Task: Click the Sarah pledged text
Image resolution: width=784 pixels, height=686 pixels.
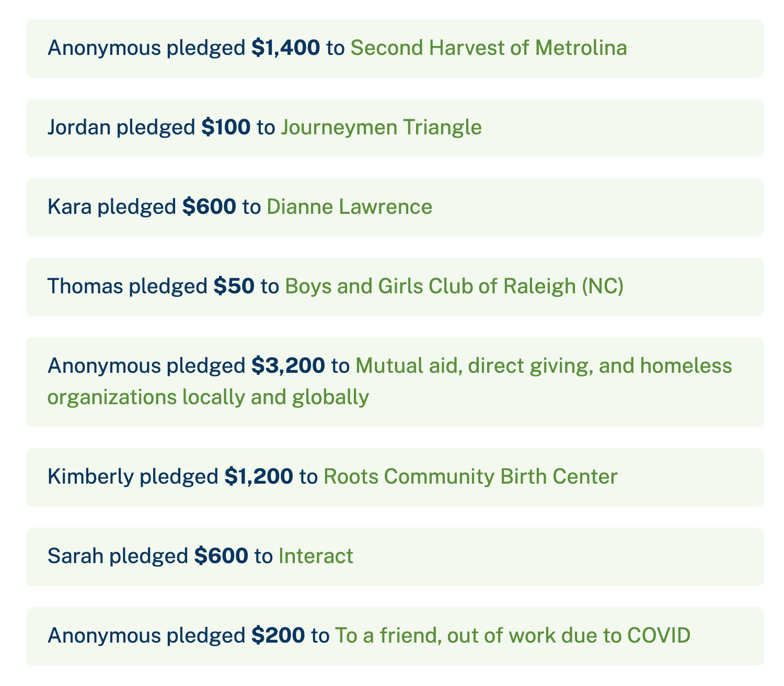Action: click(118, 556)
